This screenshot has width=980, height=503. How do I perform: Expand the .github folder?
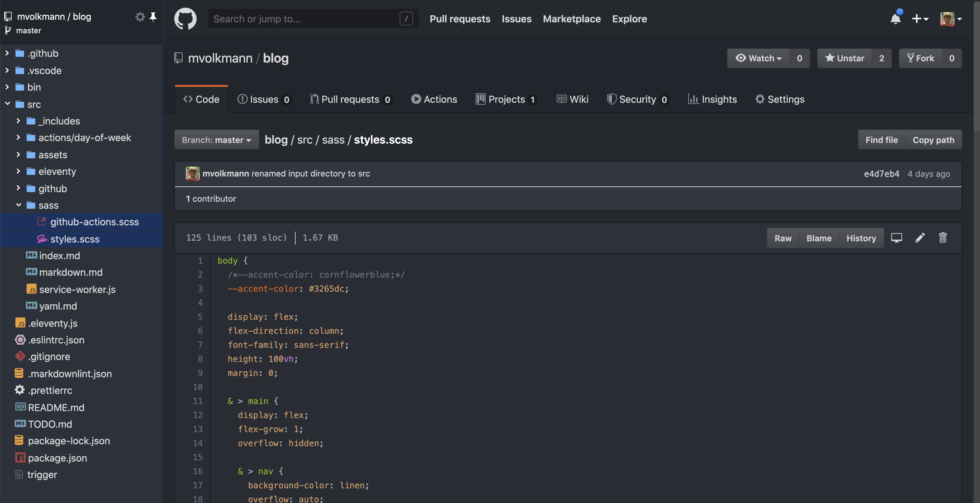point(7,53)
